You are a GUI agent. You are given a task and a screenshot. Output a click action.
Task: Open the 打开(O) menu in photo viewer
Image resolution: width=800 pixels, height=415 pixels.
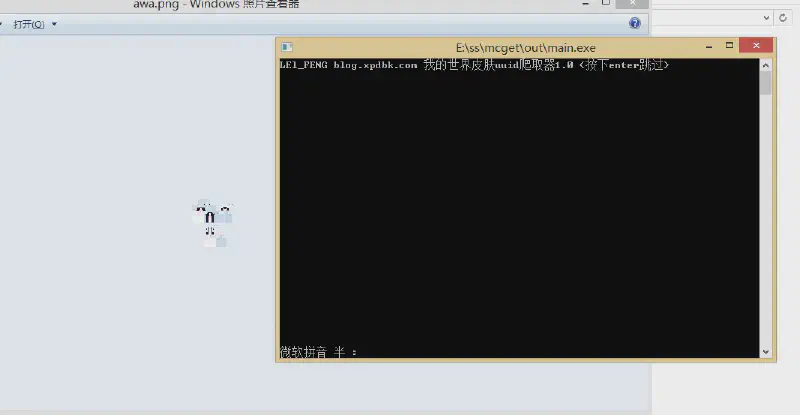pyautogui.click(x=28, y=24)
